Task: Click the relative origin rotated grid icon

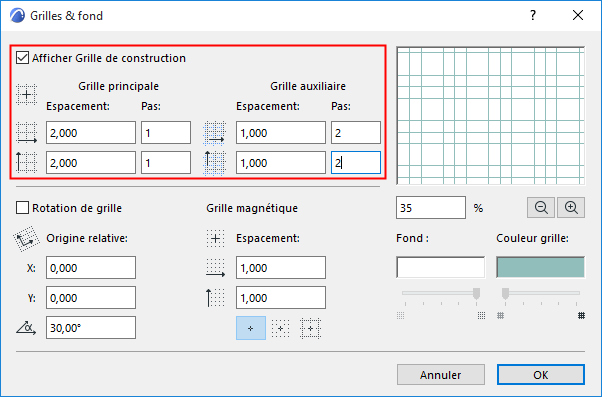Action: (26, 239)
